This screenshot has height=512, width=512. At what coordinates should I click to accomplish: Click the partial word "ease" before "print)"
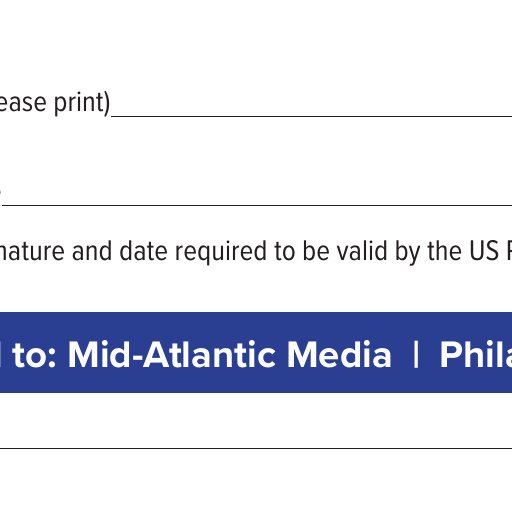(x=23, y=103)
